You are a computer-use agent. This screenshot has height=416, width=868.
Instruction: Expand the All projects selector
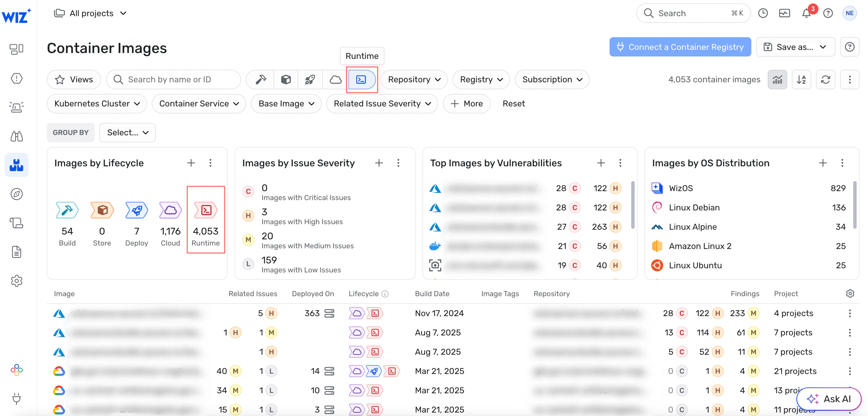point(91,13)
